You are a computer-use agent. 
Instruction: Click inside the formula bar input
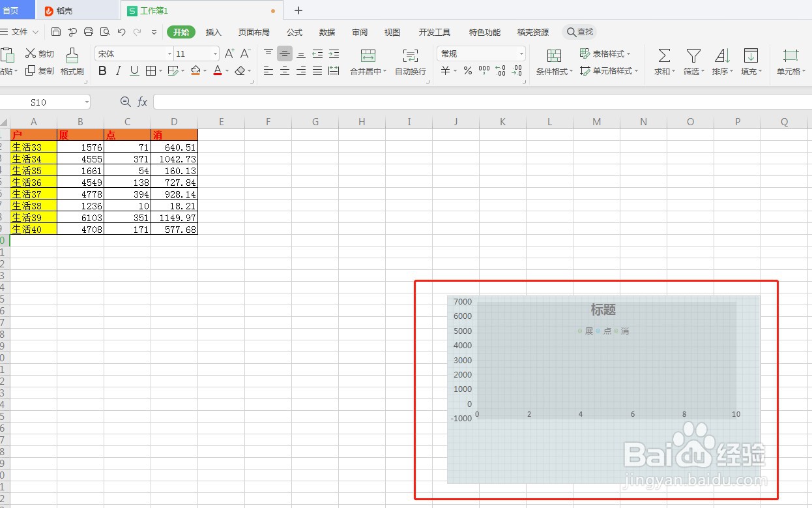(482, 102)
